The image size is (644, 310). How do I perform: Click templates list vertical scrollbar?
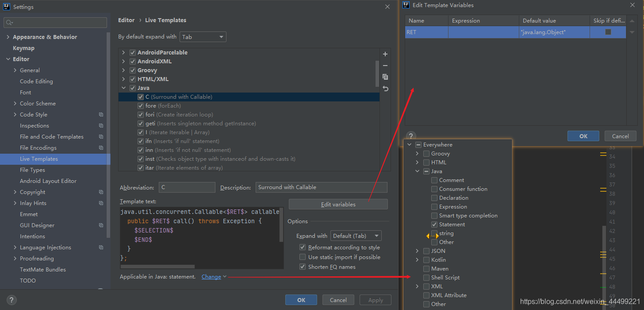pyautogui.click(x=377, y=73)
